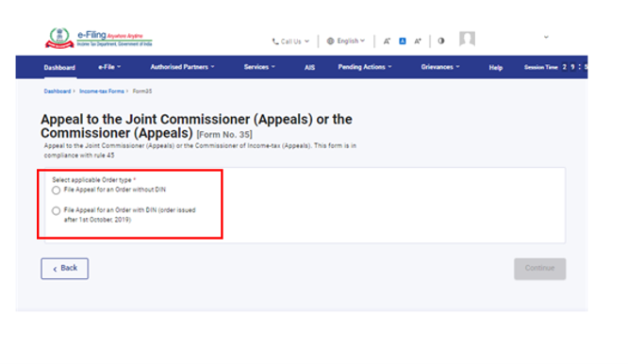
Task: Toggle high contrast mode icon
Action: (441, 41)
